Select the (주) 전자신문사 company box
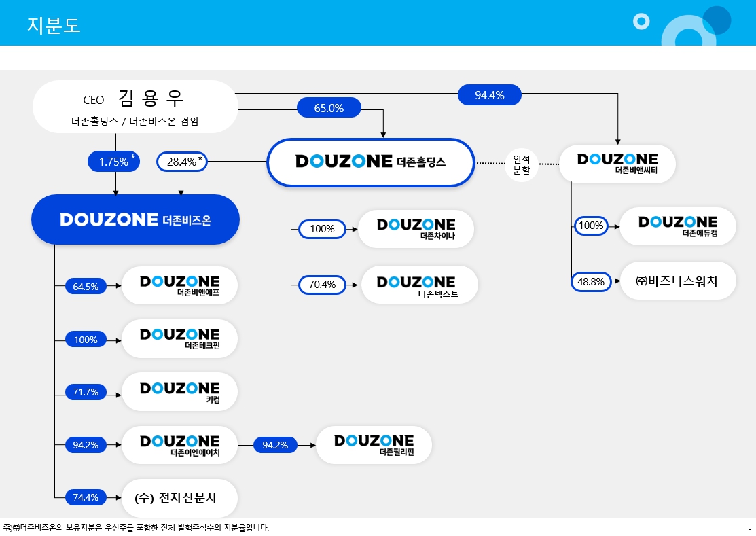The image size is (756, 536). coord(180,497)
